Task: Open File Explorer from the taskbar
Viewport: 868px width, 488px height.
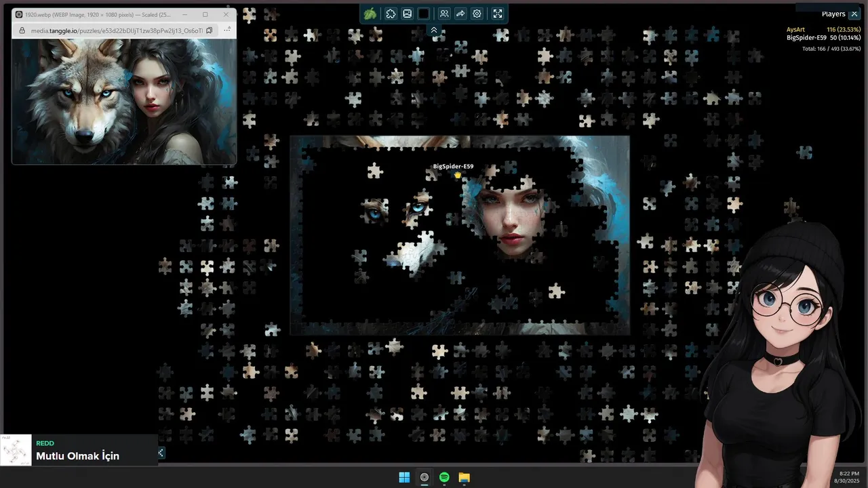Action: (464, 477)
